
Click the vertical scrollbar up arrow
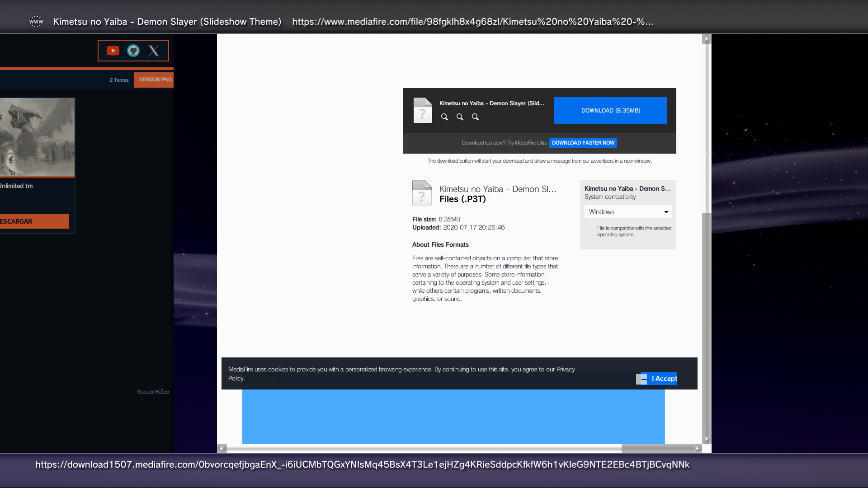(x=707, y=39)
